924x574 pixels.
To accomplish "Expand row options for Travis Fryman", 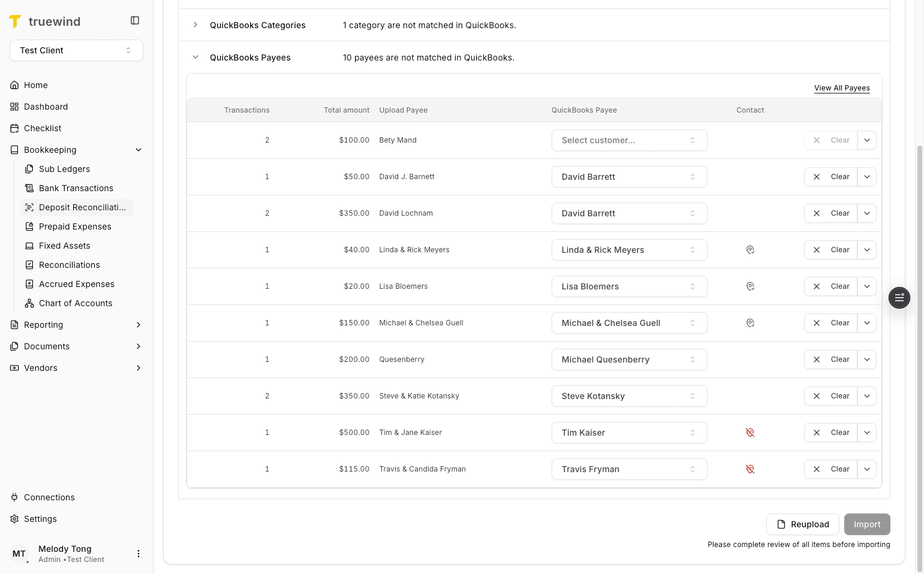I will click(866, 469).
